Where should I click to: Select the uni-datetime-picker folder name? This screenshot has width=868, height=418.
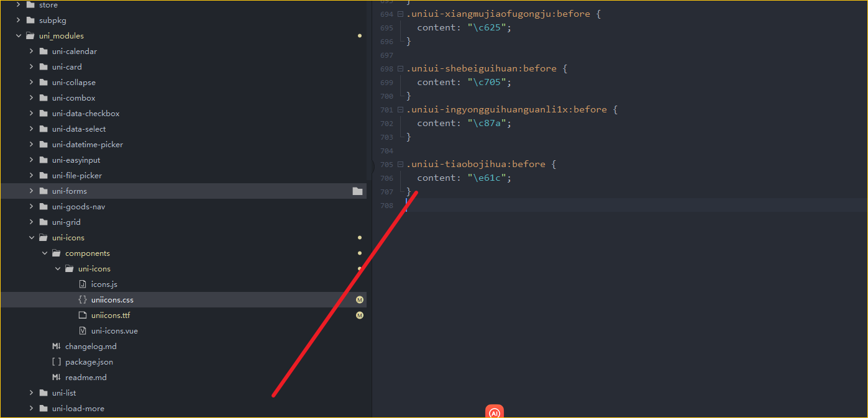[88, 145]
